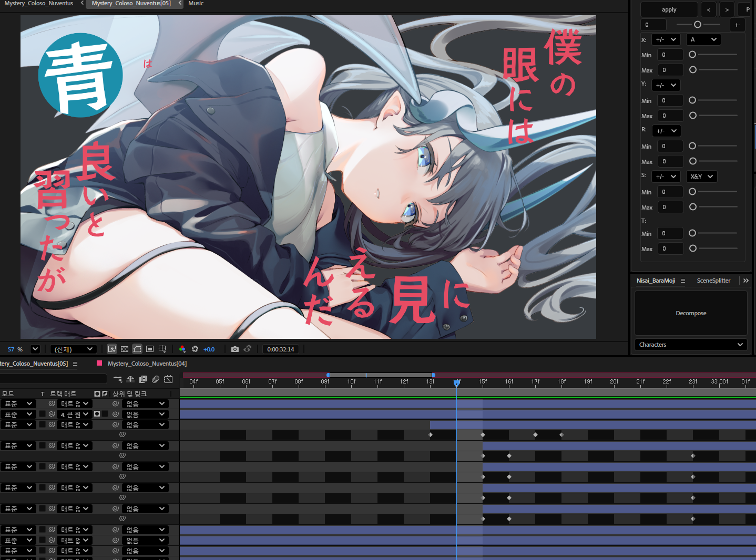Image resolution: width=756 pixels, height=560 pixels.
Task: Click the X Max slider
Action: pyautogui.click(x=713, y=70)
